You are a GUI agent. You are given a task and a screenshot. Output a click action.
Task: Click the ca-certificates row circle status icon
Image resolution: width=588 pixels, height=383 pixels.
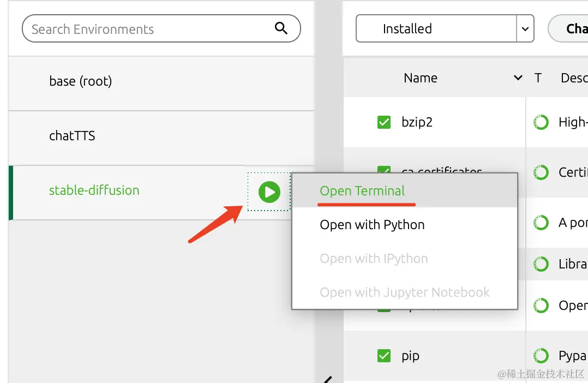pos(541,172)
